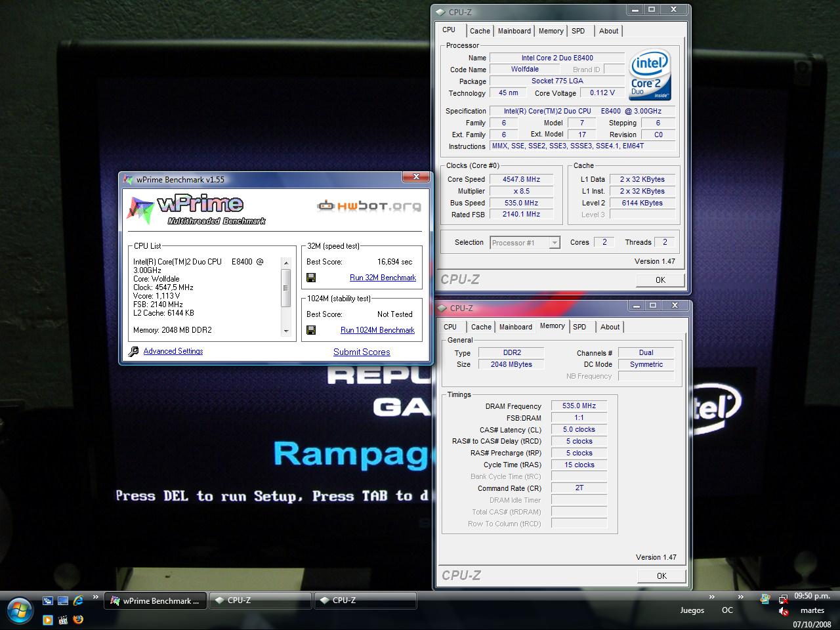Screen dimensions: 840x630
Task: Close the wPrime Benchmark window
Action: [x=415, y=177]
